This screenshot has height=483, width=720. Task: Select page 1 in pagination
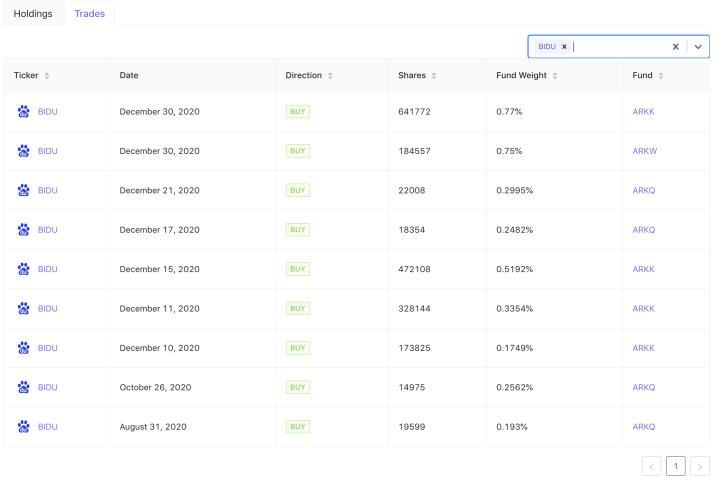[676, 466]
